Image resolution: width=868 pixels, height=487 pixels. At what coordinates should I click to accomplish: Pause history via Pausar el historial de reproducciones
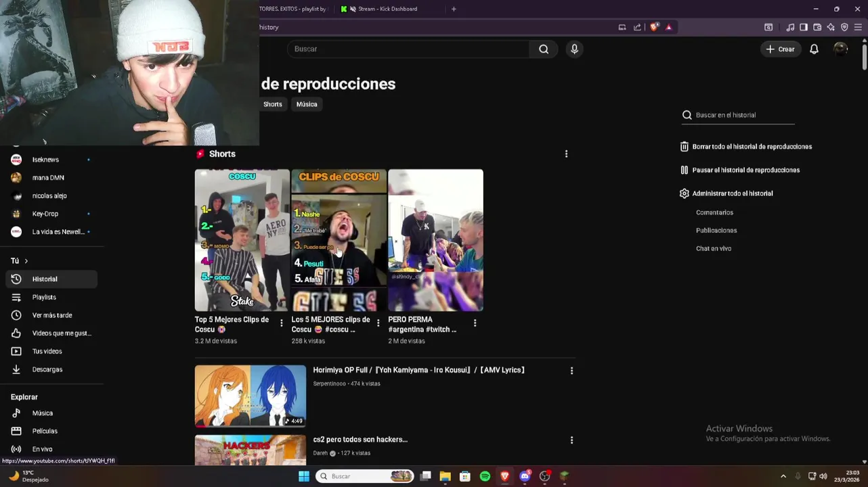(739, 170)
